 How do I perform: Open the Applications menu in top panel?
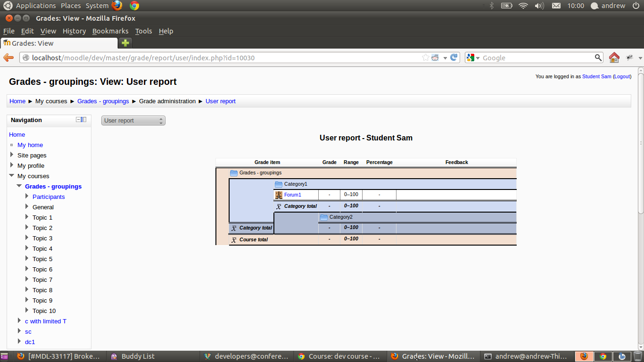pyautogui.click(x=36, y=6)
